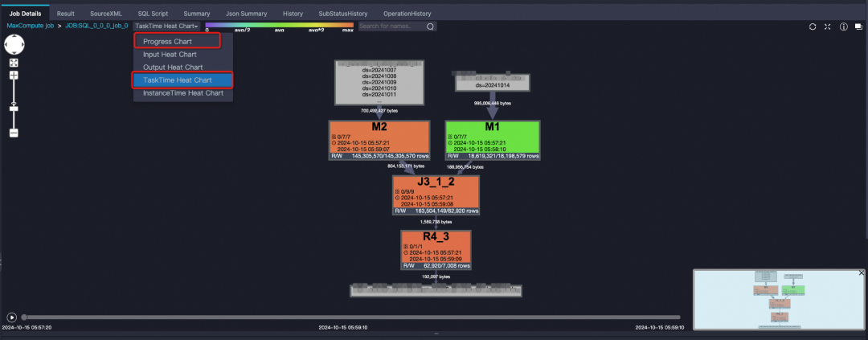Click the JOB:SQL_0_0_0_job_0 breadcrumb link
Screen dimensions: 868x340
coord(96,26)
